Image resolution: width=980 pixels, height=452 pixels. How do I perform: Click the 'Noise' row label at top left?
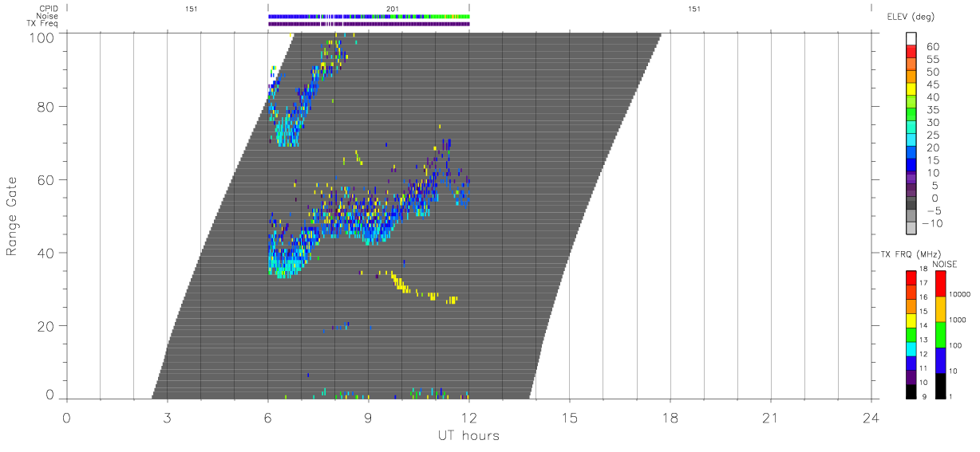[46, 17]
